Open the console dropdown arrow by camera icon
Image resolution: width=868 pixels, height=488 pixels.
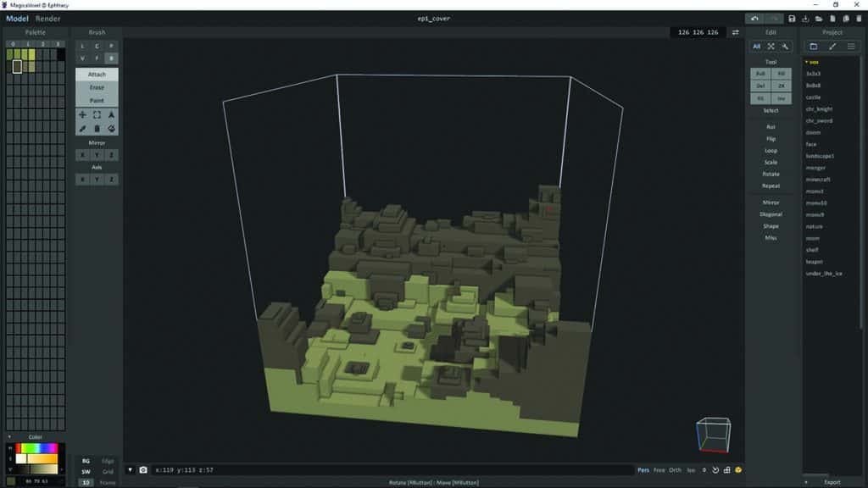(130, 470)
